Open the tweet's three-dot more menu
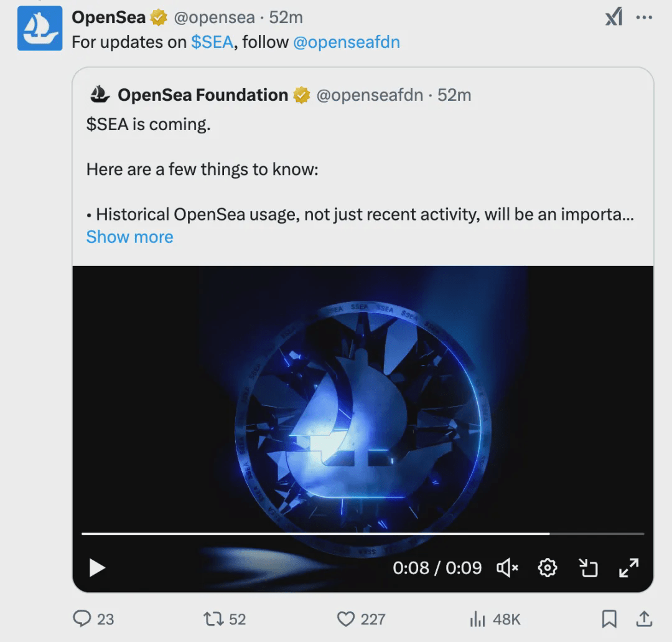 point(643,18)
